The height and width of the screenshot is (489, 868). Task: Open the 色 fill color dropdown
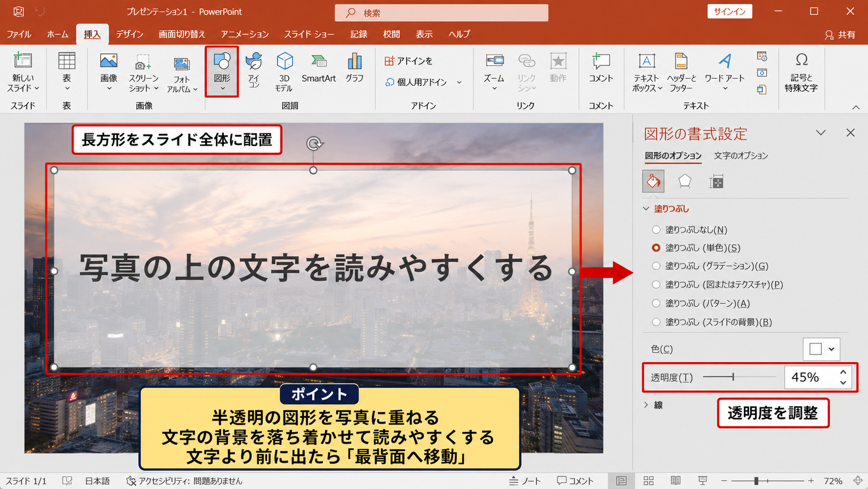click(x=821, y=349)
